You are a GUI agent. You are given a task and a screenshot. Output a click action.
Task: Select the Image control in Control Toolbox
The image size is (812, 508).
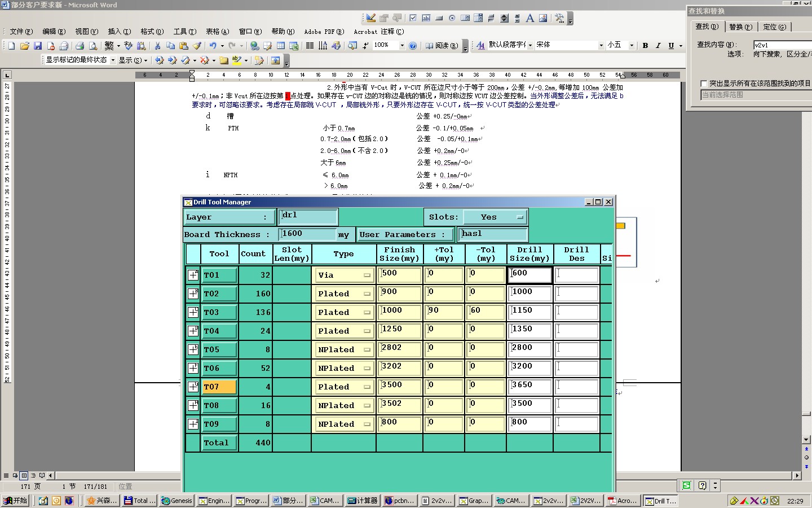542,18
